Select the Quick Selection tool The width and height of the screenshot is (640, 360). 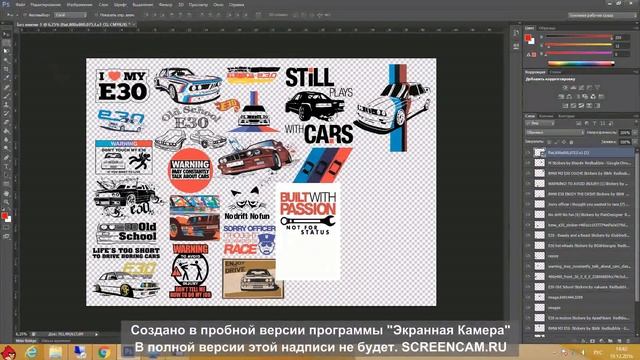(x=6, y=60)
